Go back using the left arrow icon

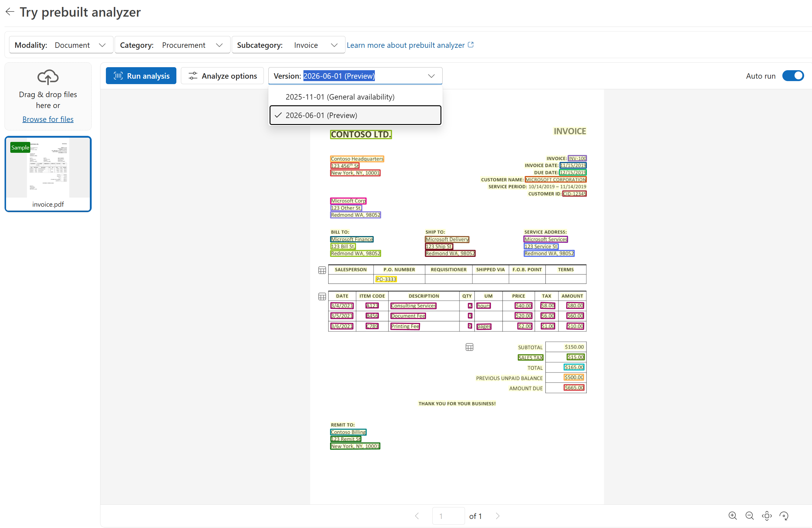[x=10, y=12]
